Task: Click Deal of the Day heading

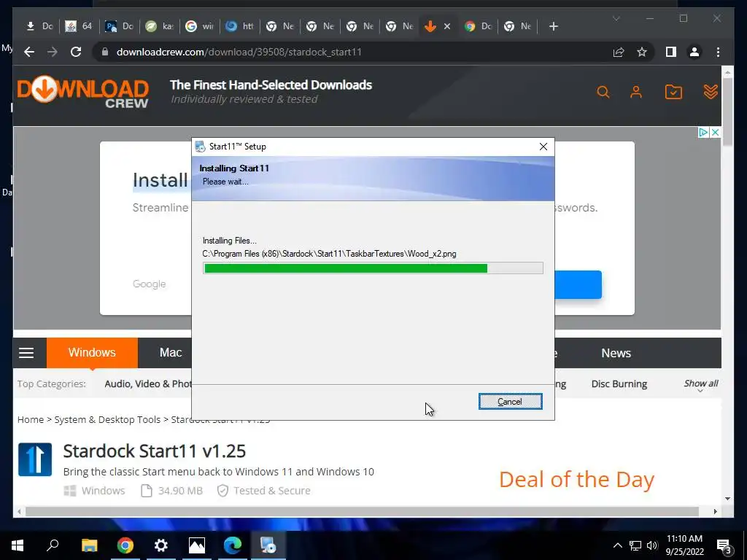Action: tap(576, 480)
